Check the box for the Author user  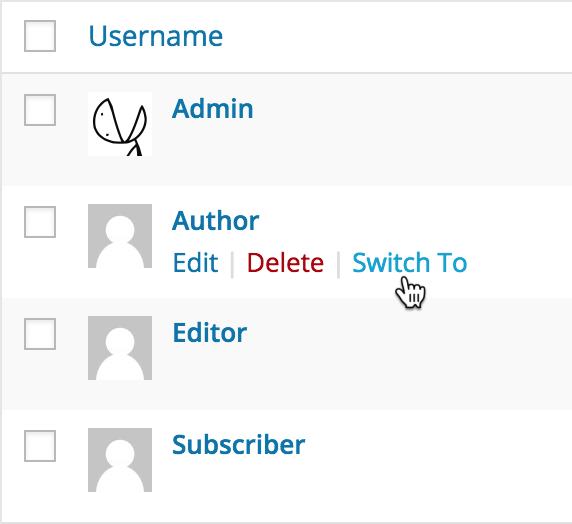coord(40,222)
